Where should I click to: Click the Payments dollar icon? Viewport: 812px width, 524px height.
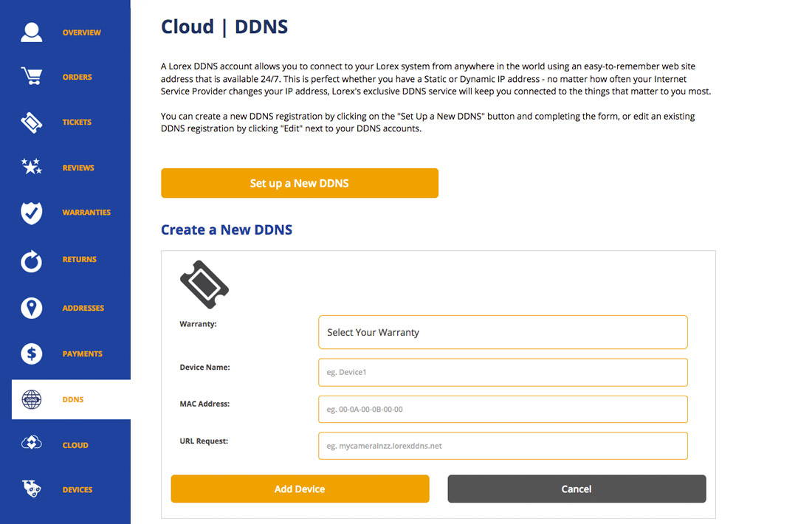tap(32, 354)
